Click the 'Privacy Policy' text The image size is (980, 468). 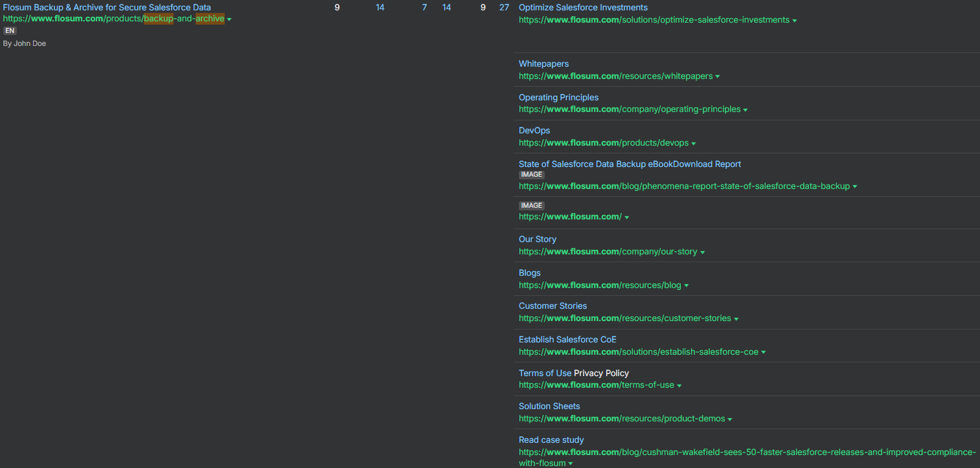point(601,373)
